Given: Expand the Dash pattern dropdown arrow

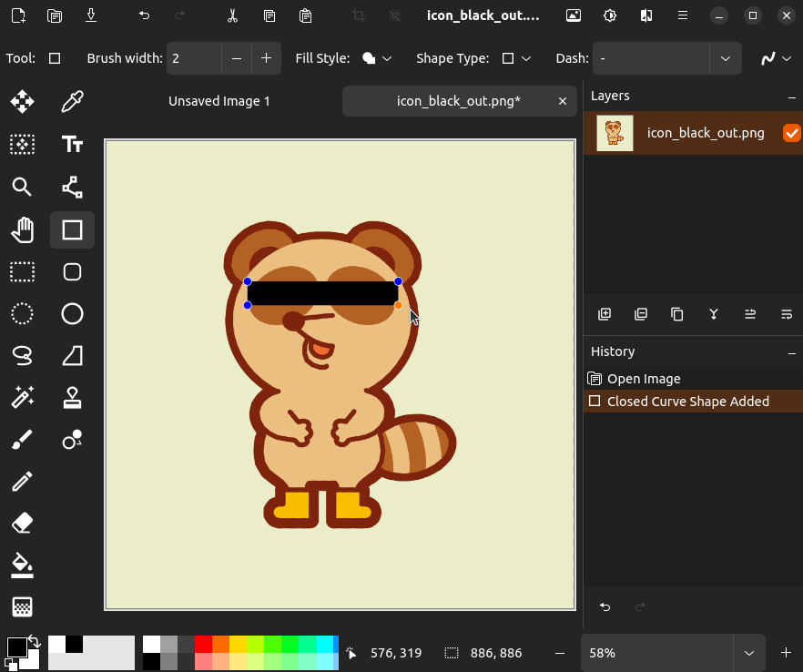Looking at the screenshot, I should coord(726,58).
